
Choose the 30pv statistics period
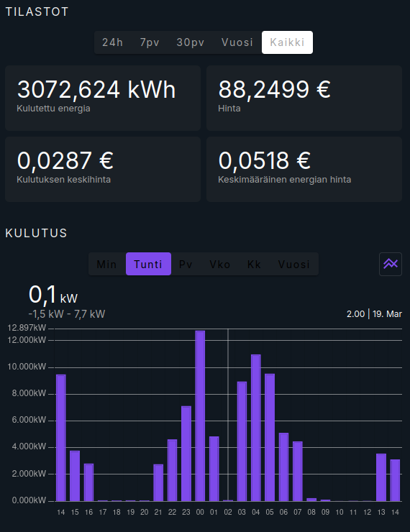tap(191, 42)
